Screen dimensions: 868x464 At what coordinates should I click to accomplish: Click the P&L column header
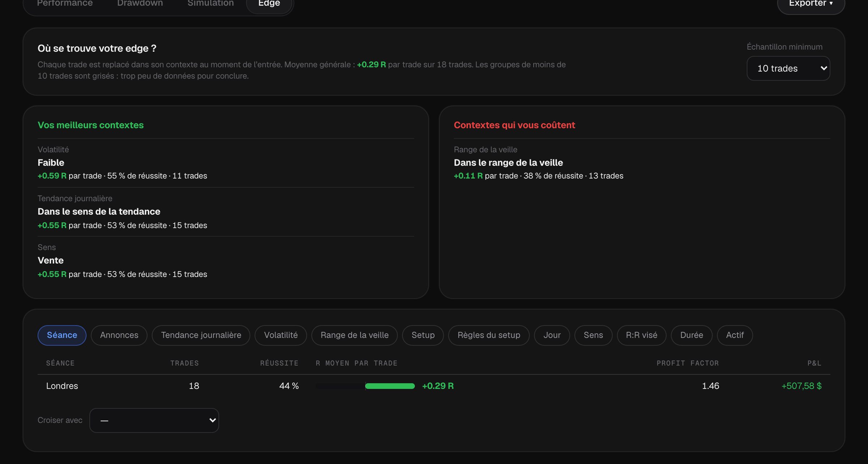pyautogui.click(x=814, y=363)
